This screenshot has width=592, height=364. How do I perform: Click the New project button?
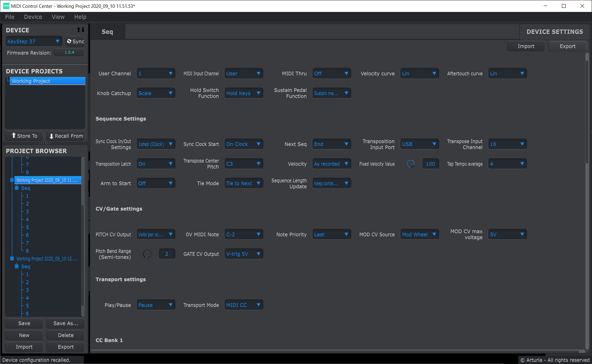tap(24, 335)
